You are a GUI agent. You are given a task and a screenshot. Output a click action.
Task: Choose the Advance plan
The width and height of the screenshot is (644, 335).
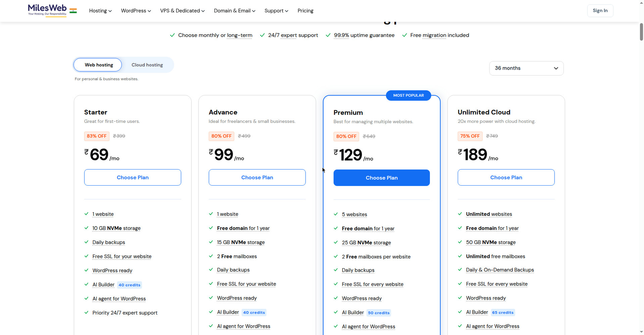[257, 178]
